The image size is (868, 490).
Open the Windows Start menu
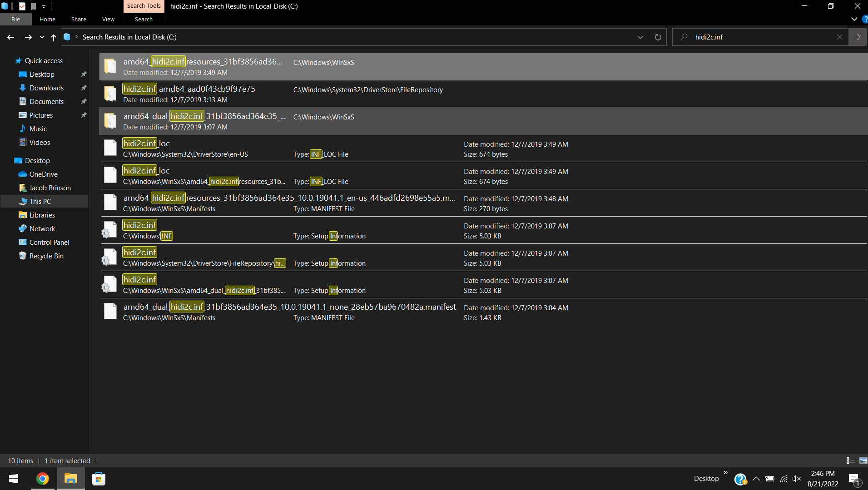14,479
